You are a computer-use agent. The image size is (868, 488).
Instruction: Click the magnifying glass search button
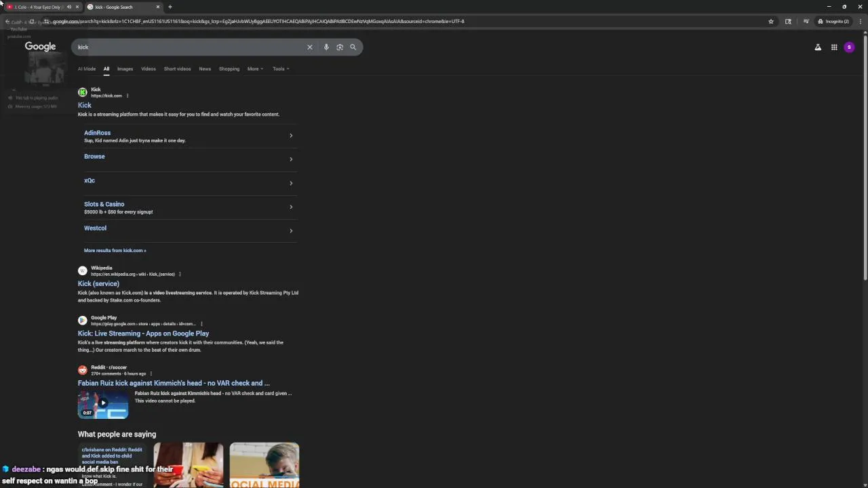point(353,47)
